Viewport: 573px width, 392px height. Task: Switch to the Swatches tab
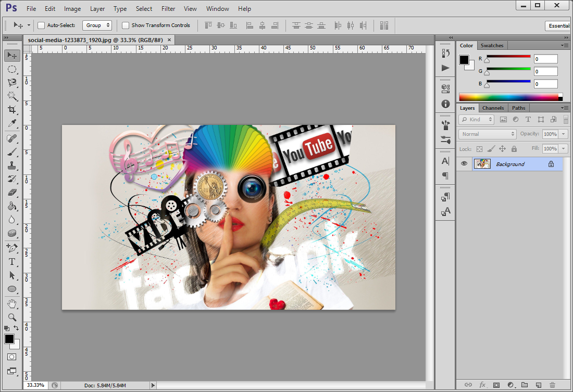click(492, 45)
